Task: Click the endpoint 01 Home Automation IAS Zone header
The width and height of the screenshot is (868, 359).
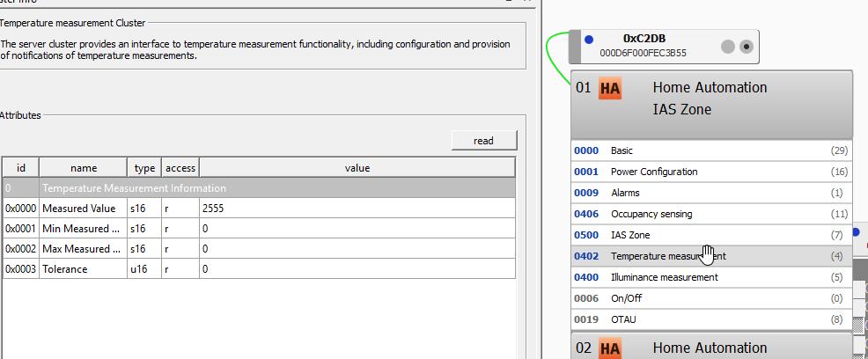Action: point(712,105)
